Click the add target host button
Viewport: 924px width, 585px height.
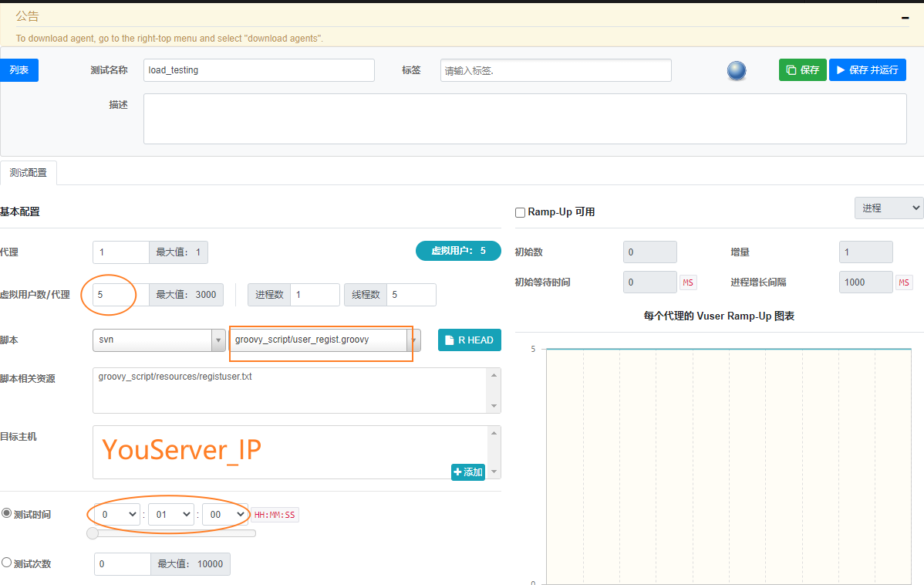coord(467,472)
